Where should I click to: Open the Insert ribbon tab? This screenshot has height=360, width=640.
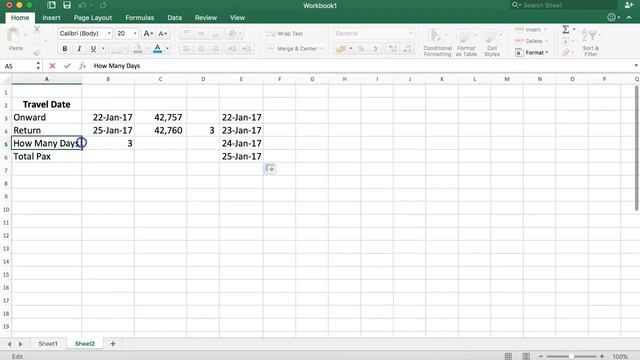coord(51,18)
